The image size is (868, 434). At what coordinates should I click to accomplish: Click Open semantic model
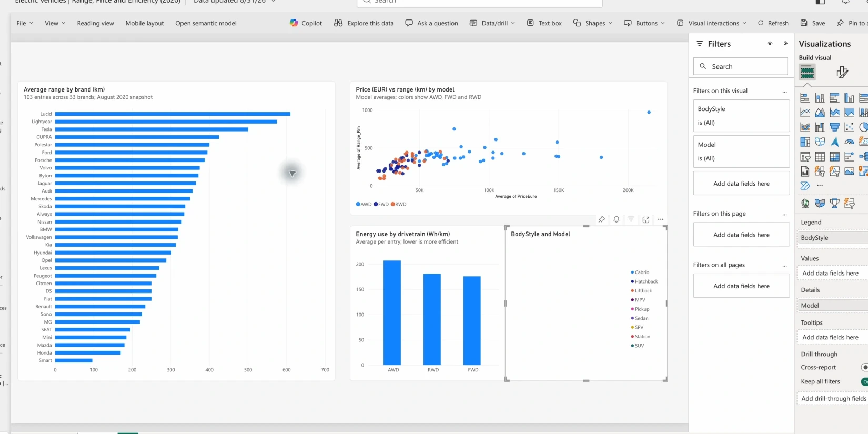pyautogui.click(x=206, y=23)
